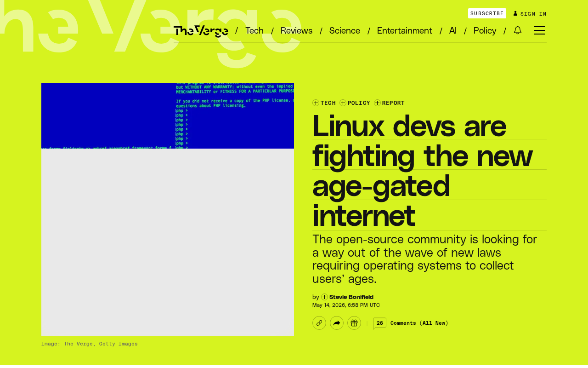Open the TECH category tag link
Image resolution: width=588 pixels, height=368 pixels.
click(x=328, y=103)
